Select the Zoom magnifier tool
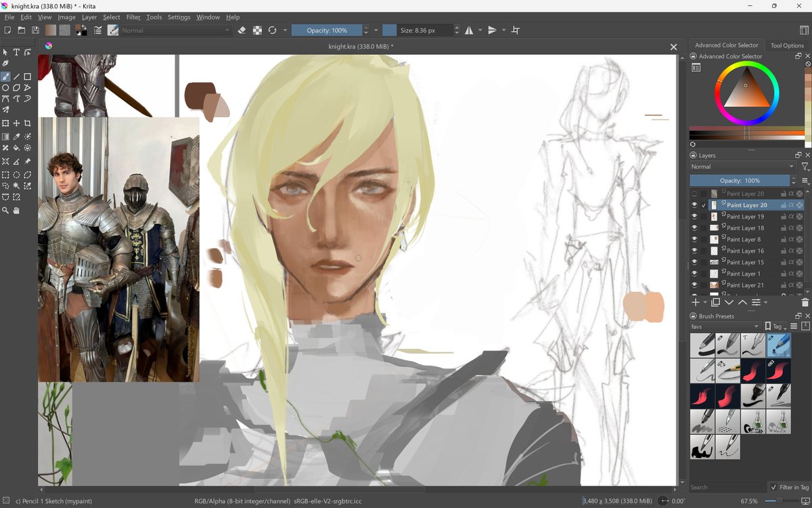Viewport: 812px width, 508px height. tap(5, 211)
